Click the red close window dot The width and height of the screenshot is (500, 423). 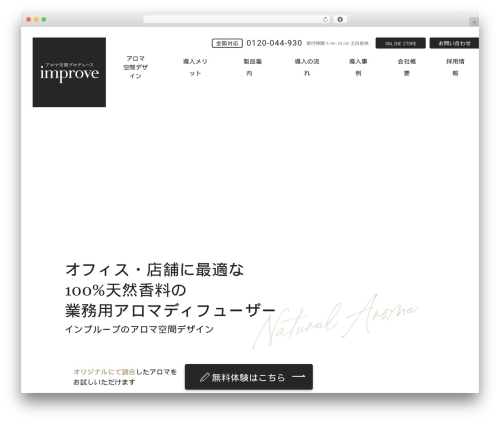click(29, 20)
